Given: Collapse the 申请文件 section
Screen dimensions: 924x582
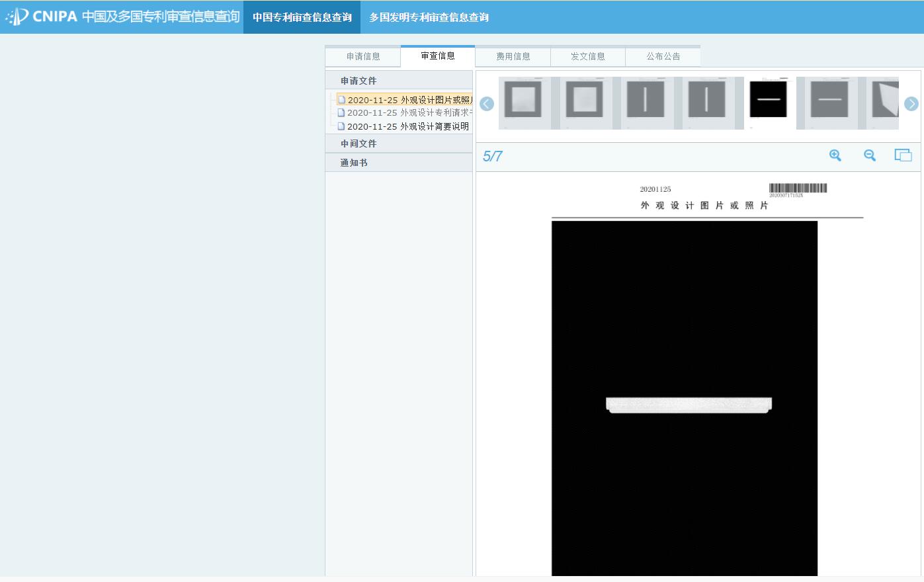Looking at the screenshot, I should point(358,81).
